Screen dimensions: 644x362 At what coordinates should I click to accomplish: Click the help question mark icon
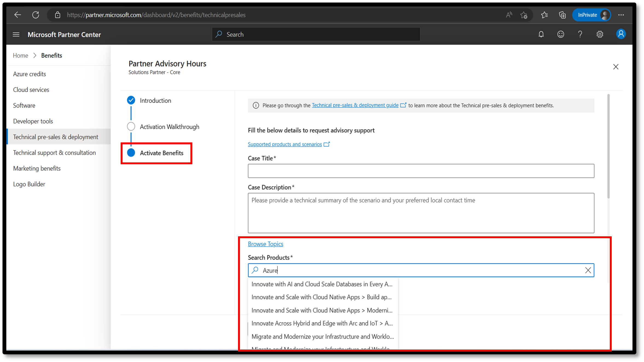point(580,35)
